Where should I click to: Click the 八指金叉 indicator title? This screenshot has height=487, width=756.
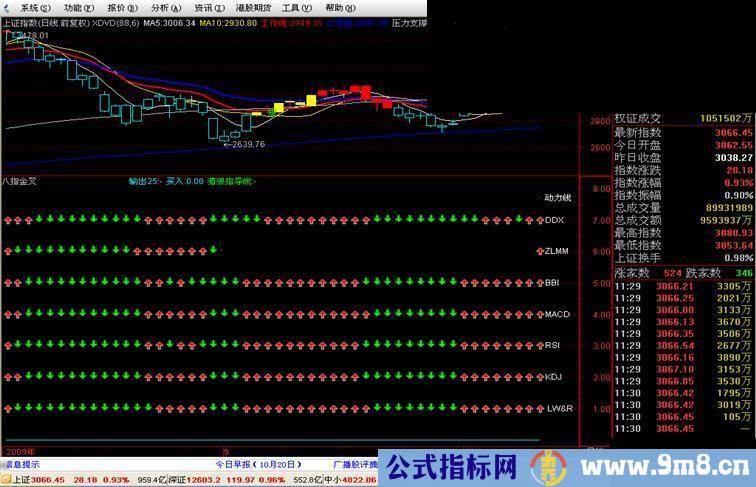pos(19,181)
